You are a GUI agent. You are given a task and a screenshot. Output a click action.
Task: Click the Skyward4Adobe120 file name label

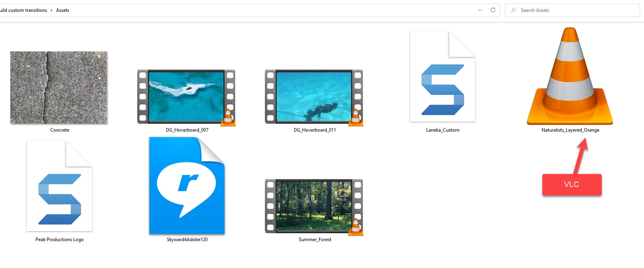tap(187, 240)
